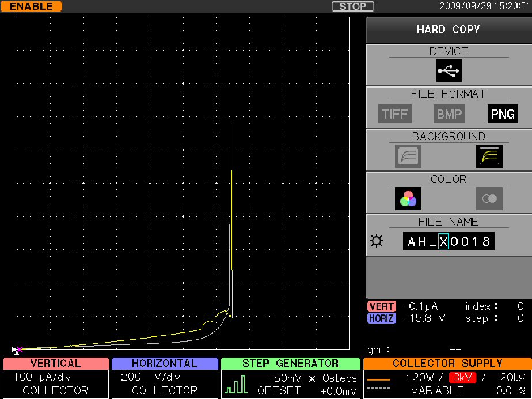532x399 pixels.
Task: Click the 100 µA/div vertical scale value
Action: 41,377
